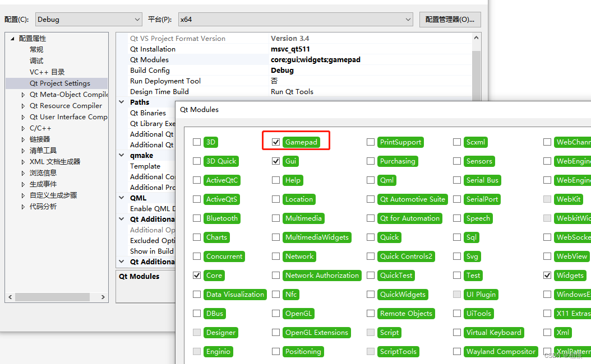Click the tree horizontal scrollbar left arrow

(10, 297)
